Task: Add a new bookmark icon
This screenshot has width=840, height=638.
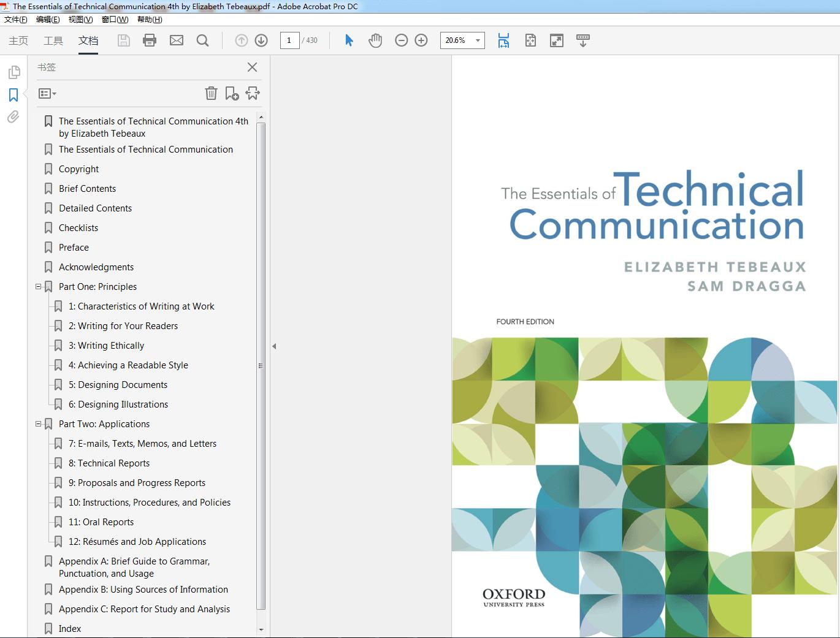Action: point(232,93)
